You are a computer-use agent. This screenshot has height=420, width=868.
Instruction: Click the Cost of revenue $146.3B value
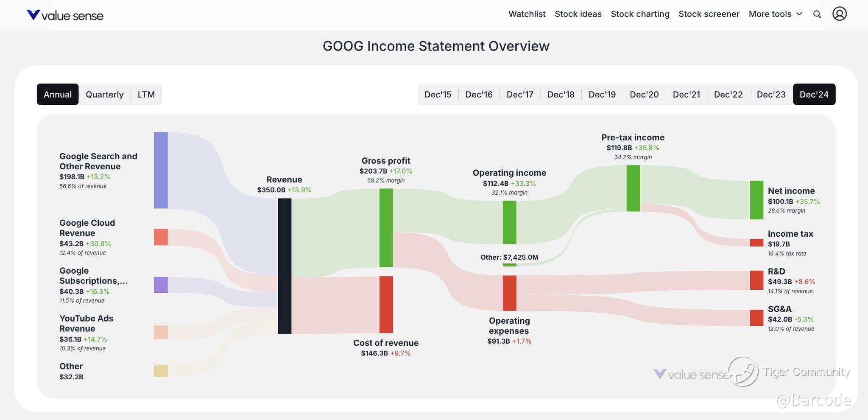tap(374, 353)
